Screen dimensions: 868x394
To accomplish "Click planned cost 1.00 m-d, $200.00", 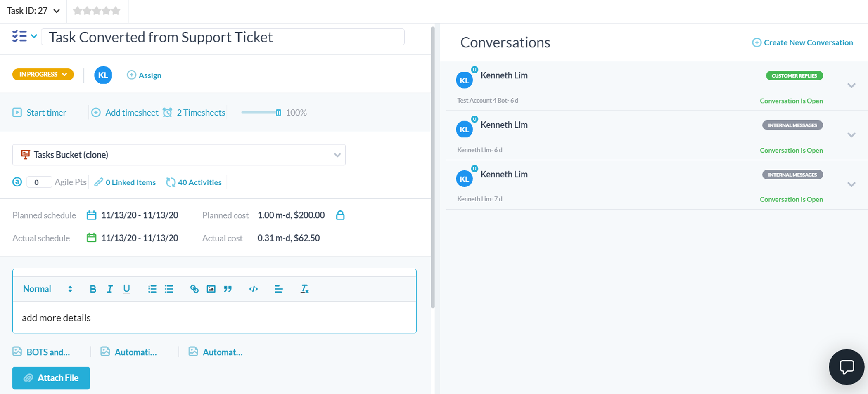I will 291,215.
